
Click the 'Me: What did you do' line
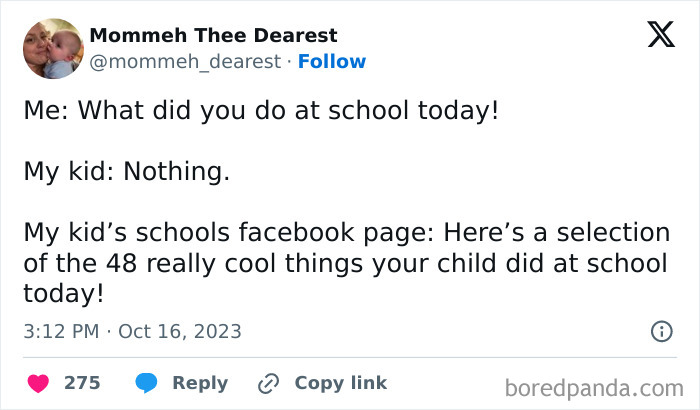click(x=261, y=110)
